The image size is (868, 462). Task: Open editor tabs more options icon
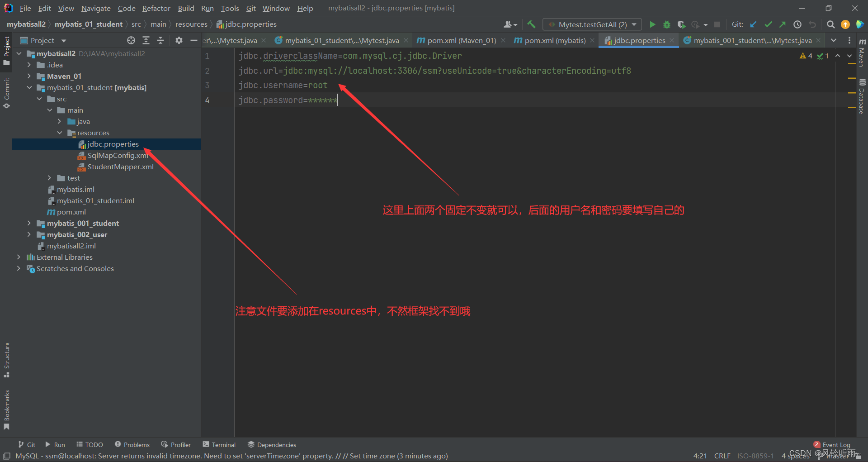849,40
